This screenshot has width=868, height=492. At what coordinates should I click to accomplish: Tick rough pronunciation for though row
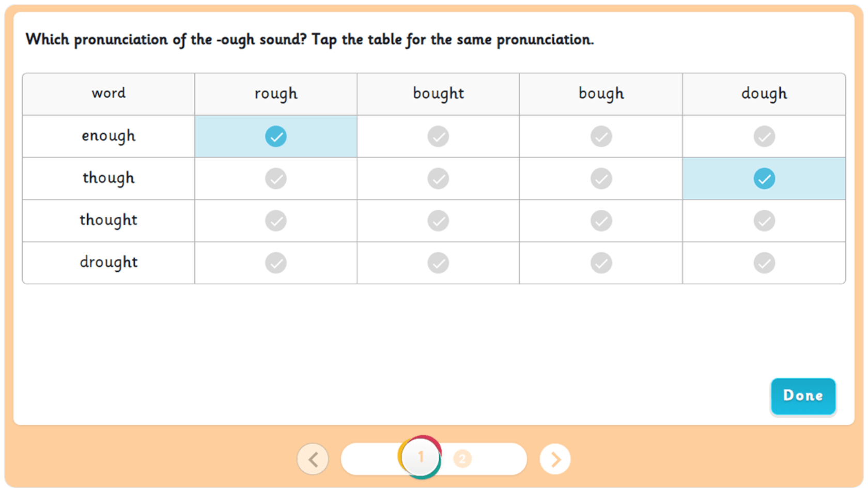click(276, 179)
